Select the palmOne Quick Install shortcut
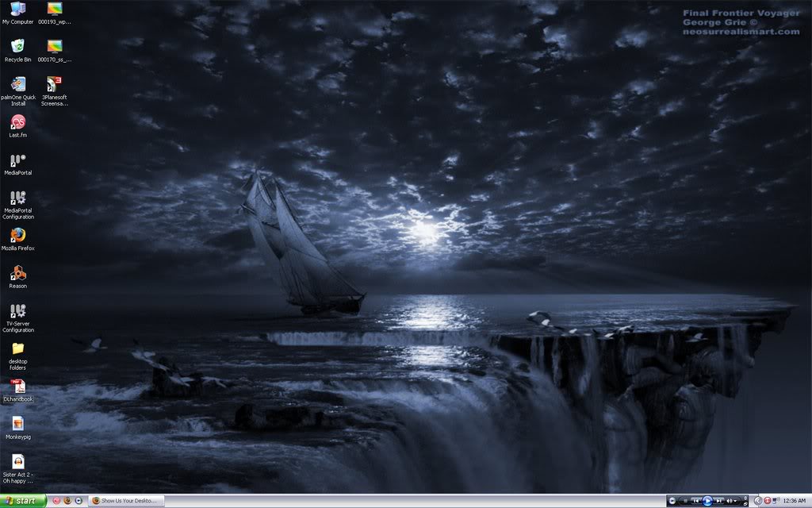The height and width of the screenshot is (508, 812). [x=18, y=91]
